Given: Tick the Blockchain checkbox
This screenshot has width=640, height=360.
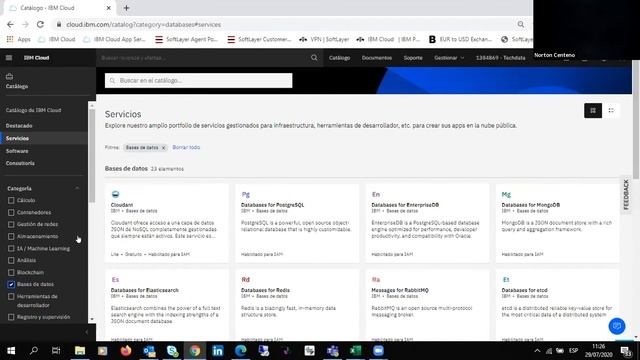Looking at the screenshot, I should [11, 272].
